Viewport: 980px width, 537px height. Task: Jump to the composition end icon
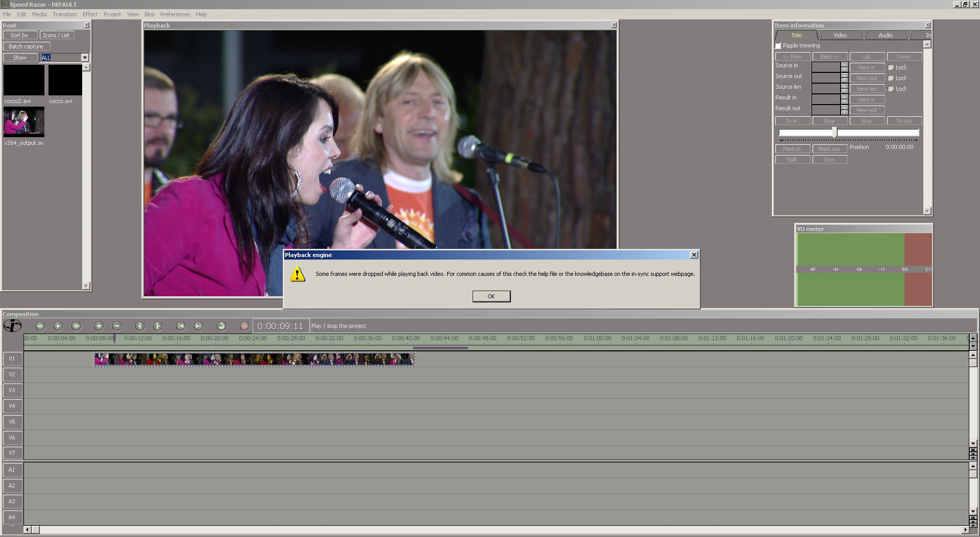coord(199,326)
